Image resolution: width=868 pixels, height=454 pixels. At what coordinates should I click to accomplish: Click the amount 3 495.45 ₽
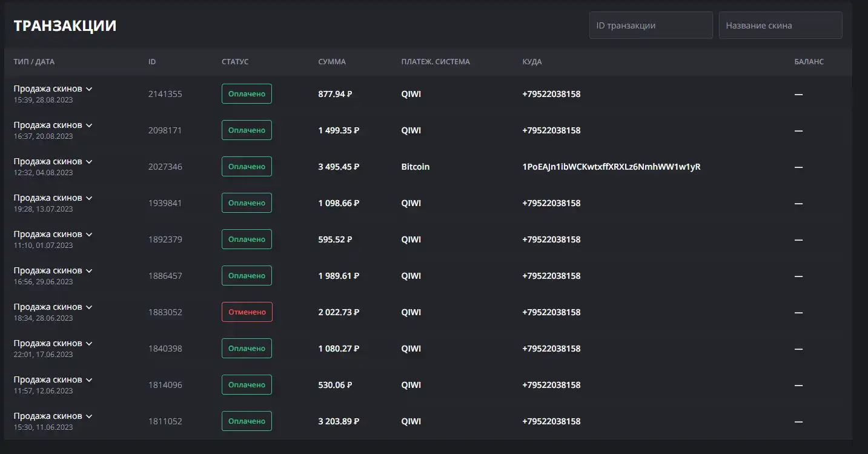coord(339,167)
